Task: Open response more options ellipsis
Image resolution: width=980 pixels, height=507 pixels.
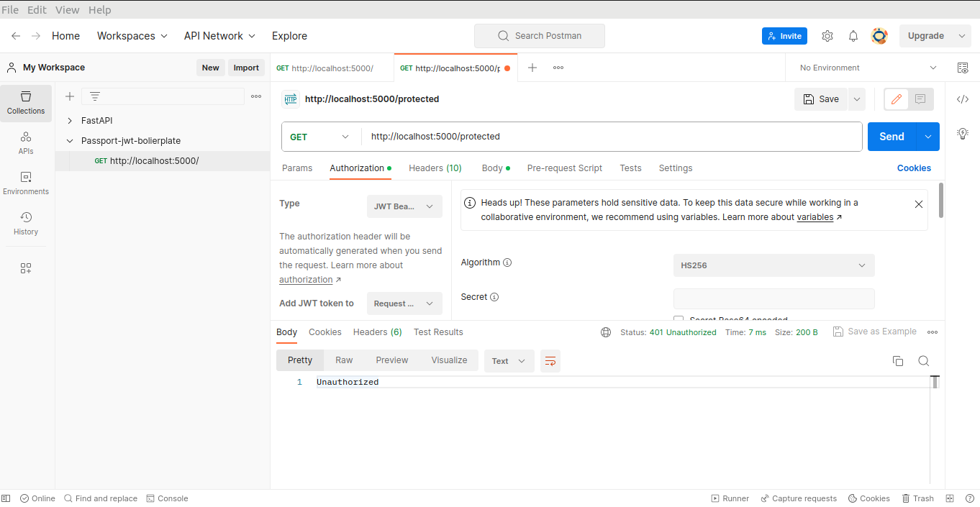Action: pos(933,332)
